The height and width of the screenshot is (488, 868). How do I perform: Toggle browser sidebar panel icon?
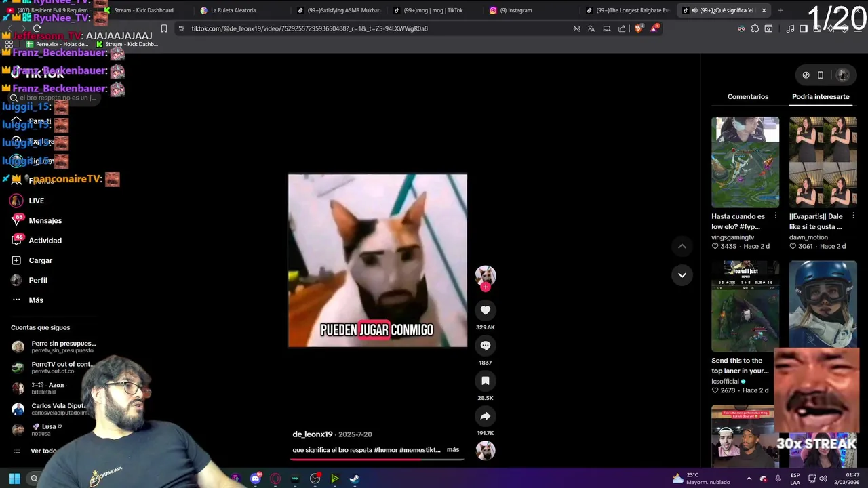pos(804,28)
